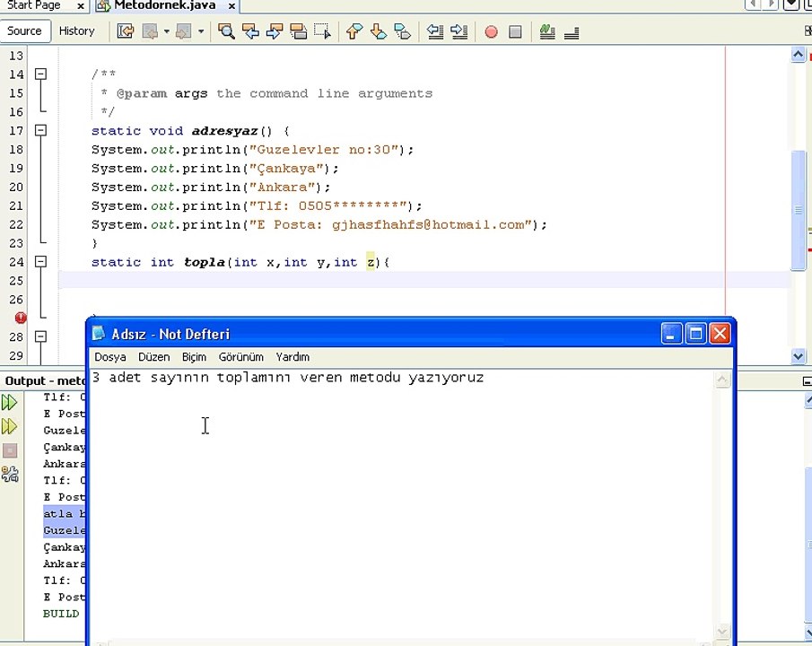Open Düzen menu in Not Defteri

[x=153, y=357]
